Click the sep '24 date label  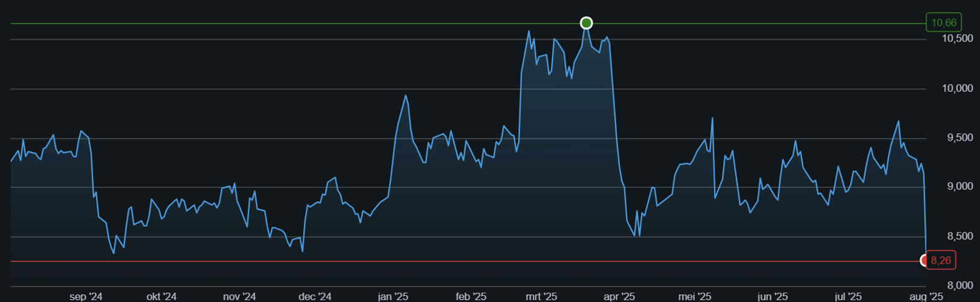86,296
